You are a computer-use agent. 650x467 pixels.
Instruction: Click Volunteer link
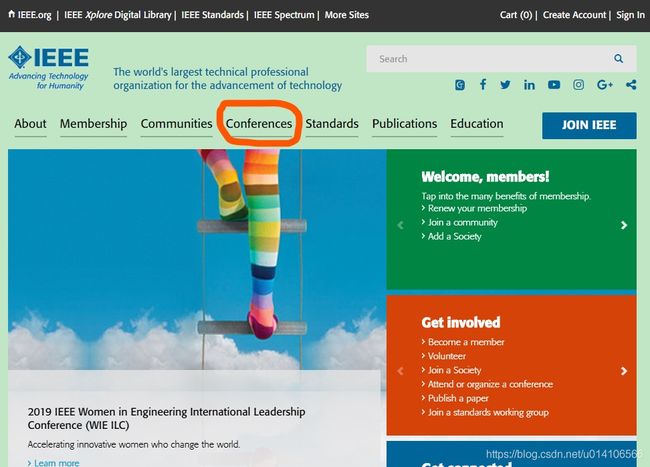coord(446,356)
